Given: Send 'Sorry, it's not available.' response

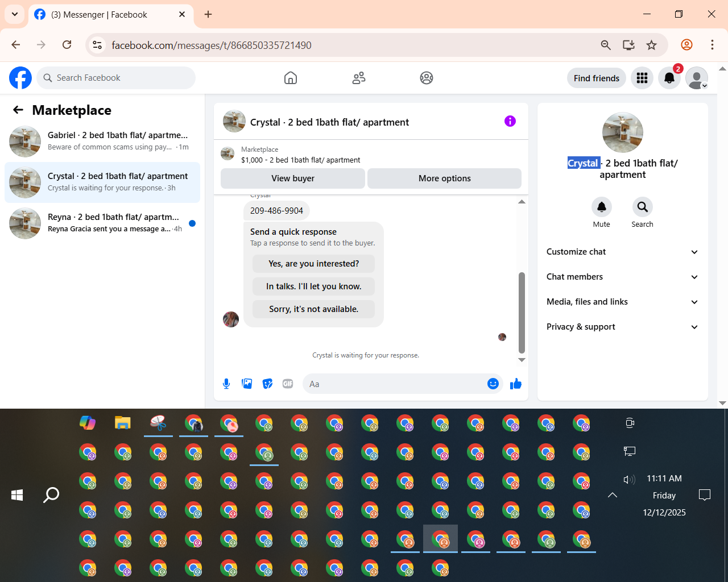Looking at the screenshot, I should click(314, 309).
